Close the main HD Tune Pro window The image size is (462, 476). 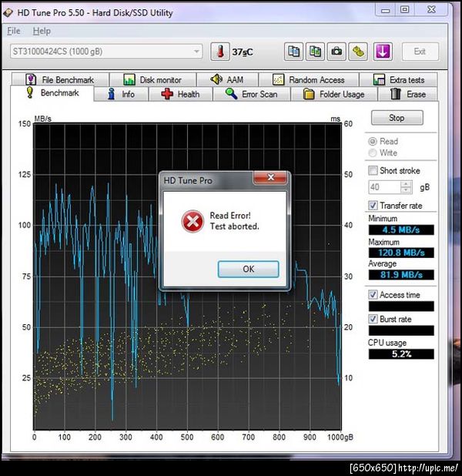pyautogui.click(x=431, y=10)
